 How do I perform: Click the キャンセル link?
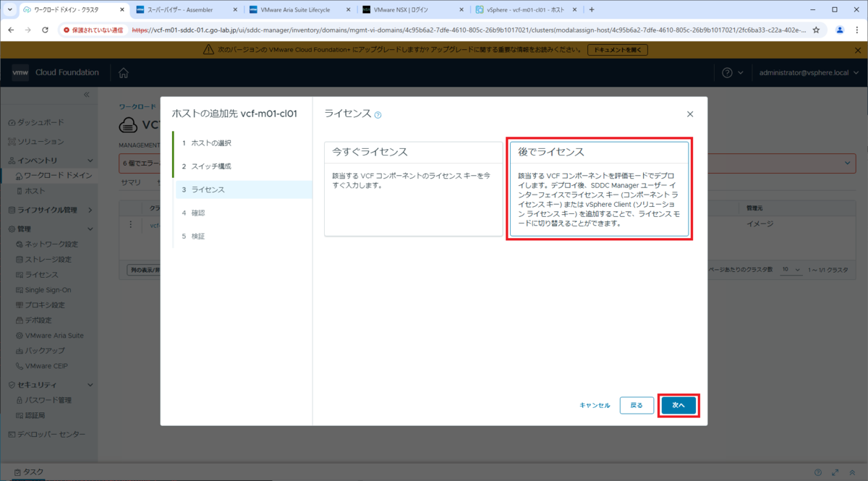tap(595, 406)
